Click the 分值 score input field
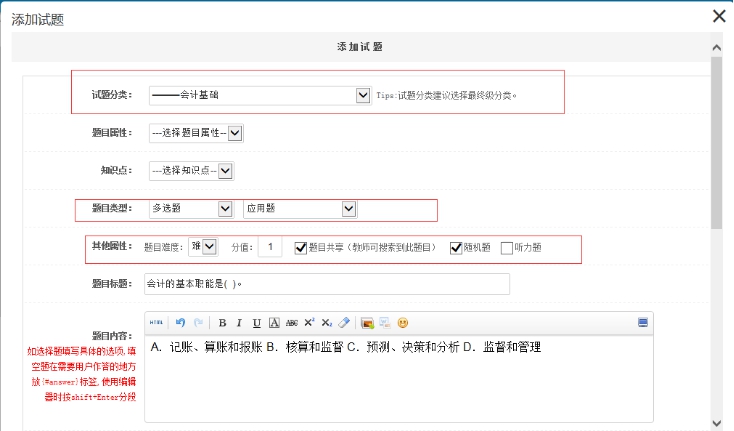Image resolution: width=734 pixels, height=431 pixels. 270,247
